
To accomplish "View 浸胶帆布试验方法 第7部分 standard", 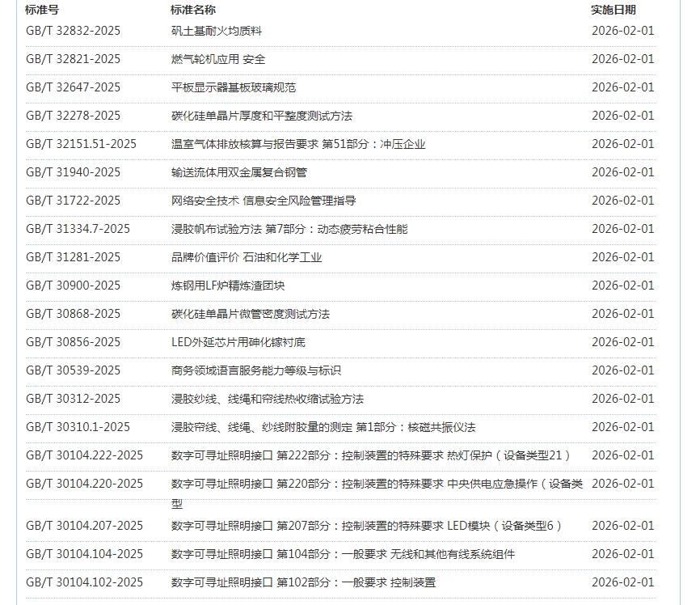I will click(x=289, y=229).
